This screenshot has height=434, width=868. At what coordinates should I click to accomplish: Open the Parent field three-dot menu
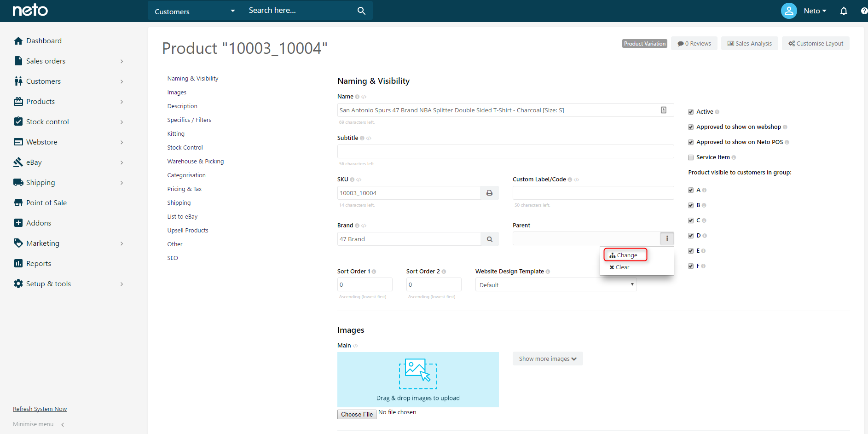coord(667,238)
